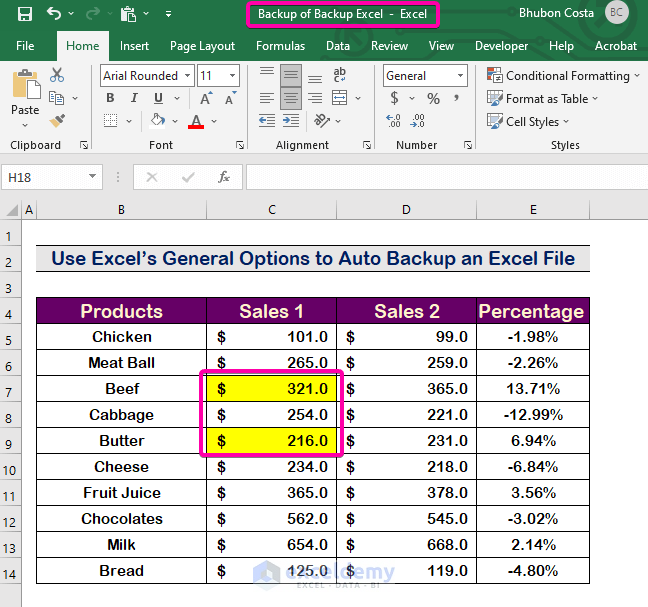Click the Save icon in title bar
The width and height of the screenshot is (648, 607).
[x=25, y=15]
